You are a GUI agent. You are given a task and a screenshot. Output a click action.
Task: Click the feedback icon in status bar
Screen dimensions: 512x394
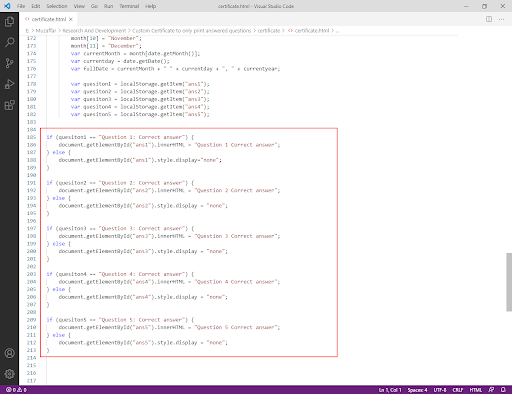491,390
